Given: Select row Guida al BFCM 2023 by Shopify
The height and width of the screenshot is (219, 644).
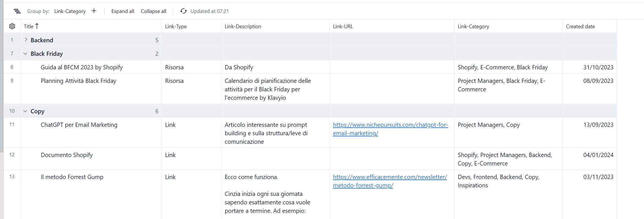Looking at the screenshot, I should [81, 67].
